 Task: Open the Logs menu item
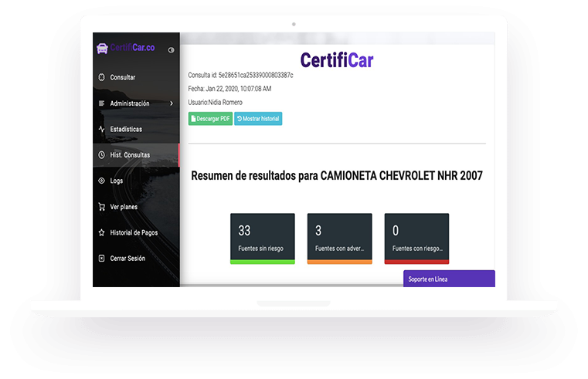tap(136, 181)
